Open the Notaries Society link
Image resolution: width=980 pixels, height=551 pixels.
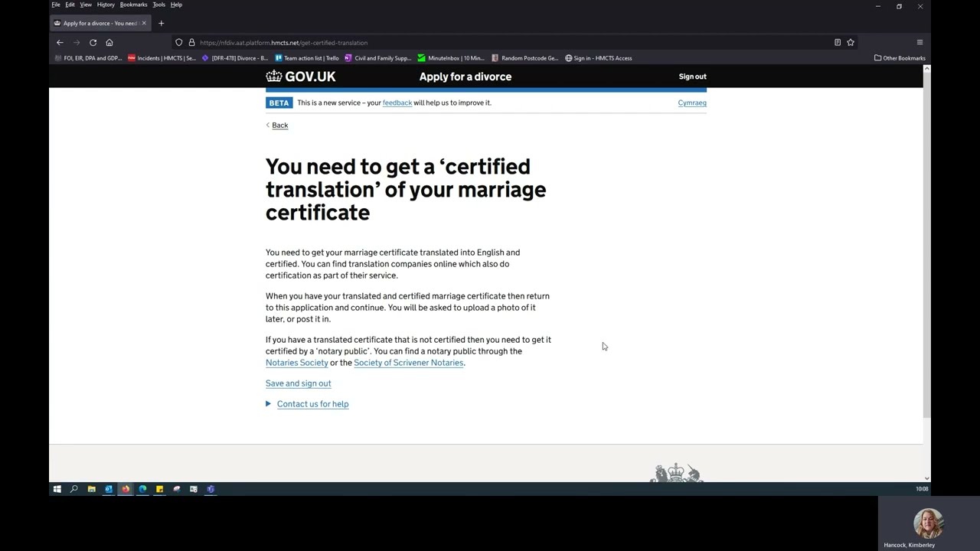click(x=297, y=363)
